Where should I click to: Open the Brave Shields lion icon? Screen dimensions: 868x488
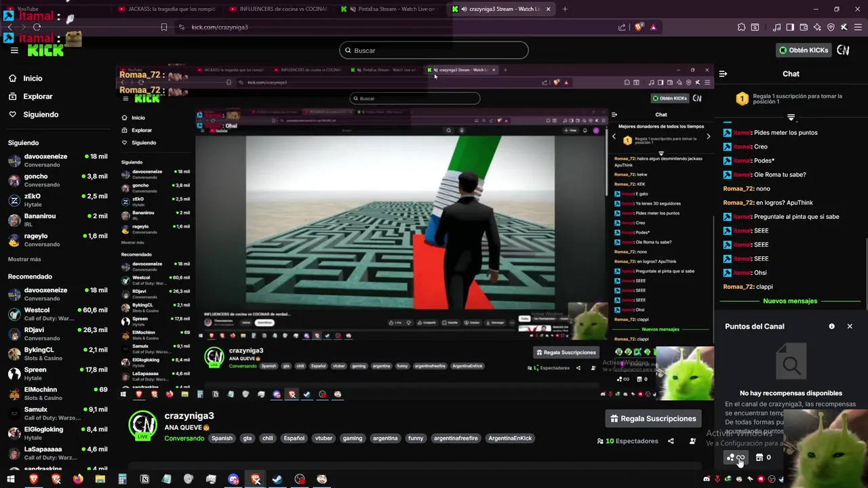pos(639,27)
